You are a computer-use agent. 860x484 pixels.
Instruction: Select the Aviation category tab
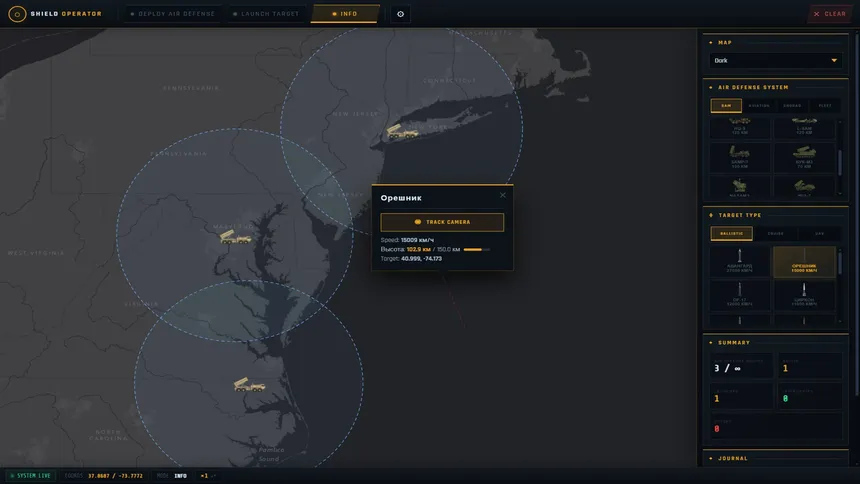tap(759, 105)
